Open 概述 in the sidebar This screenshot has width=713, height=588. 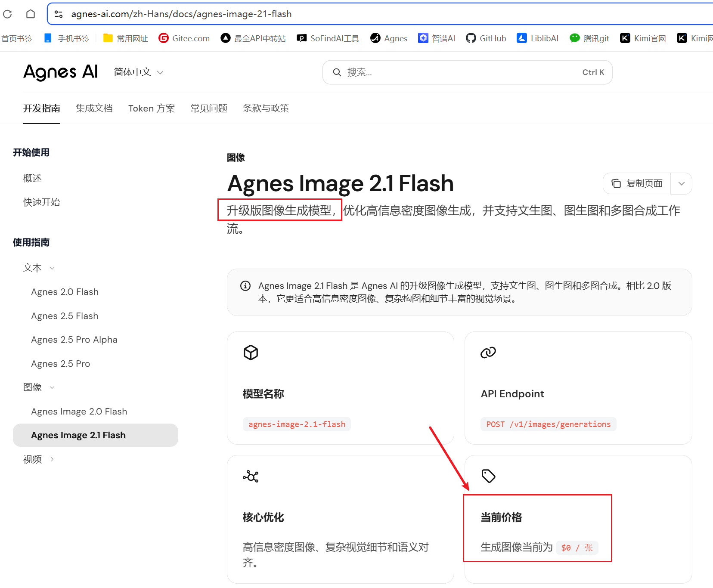point(32,178)
